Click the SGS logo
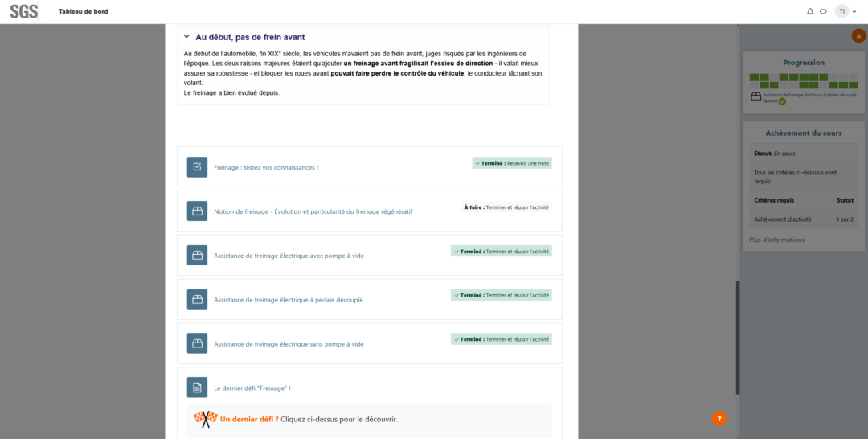This screenshot has width=868, height=439. click(24, 11)
